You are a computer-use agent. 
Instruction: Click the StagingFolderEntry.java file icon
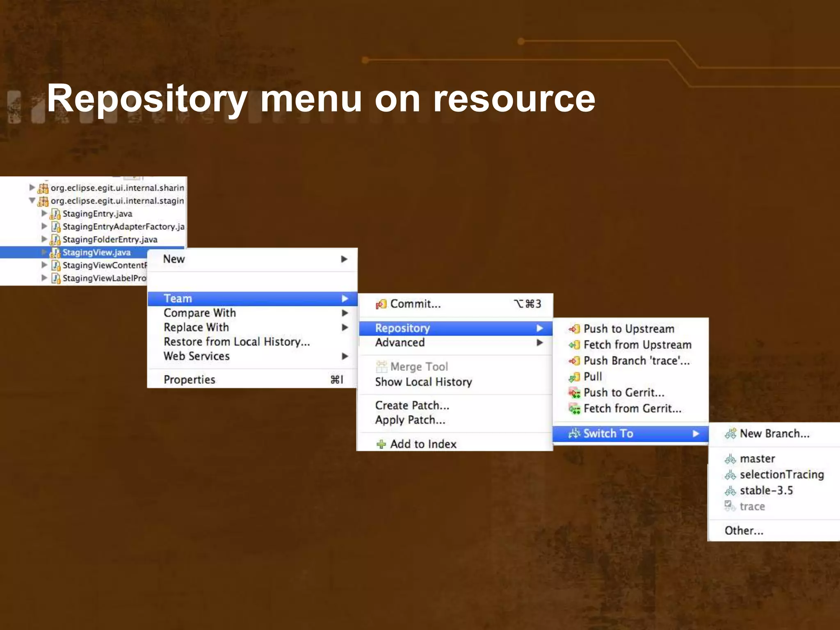(55, 240)
